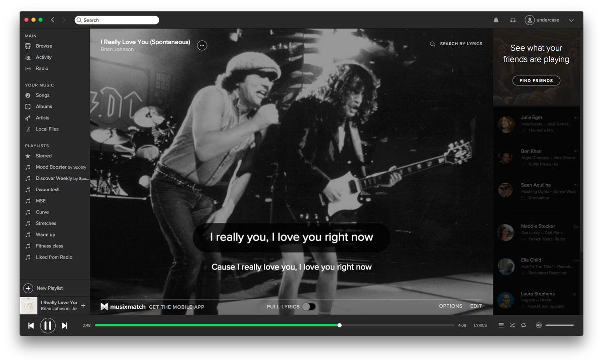Click the next lyric line 'Cause I really love you'
This screenshot has width=603, height=364.
(x=291, y=267)
